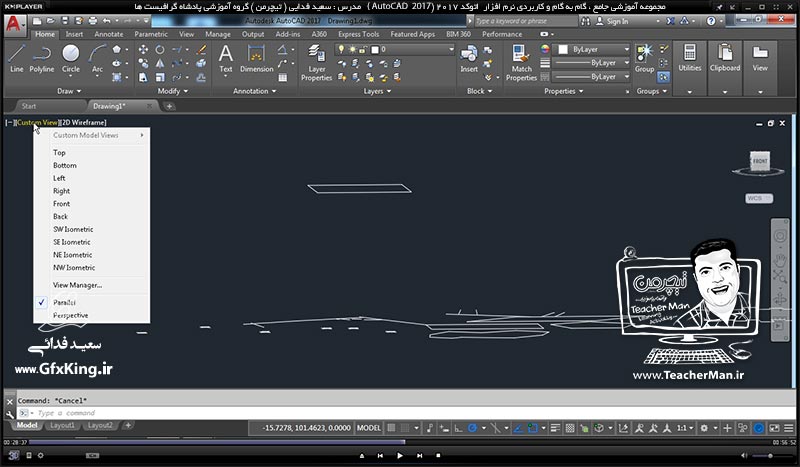Click Sign In button
The image size is (800, 467).
[x=612, y=21]
